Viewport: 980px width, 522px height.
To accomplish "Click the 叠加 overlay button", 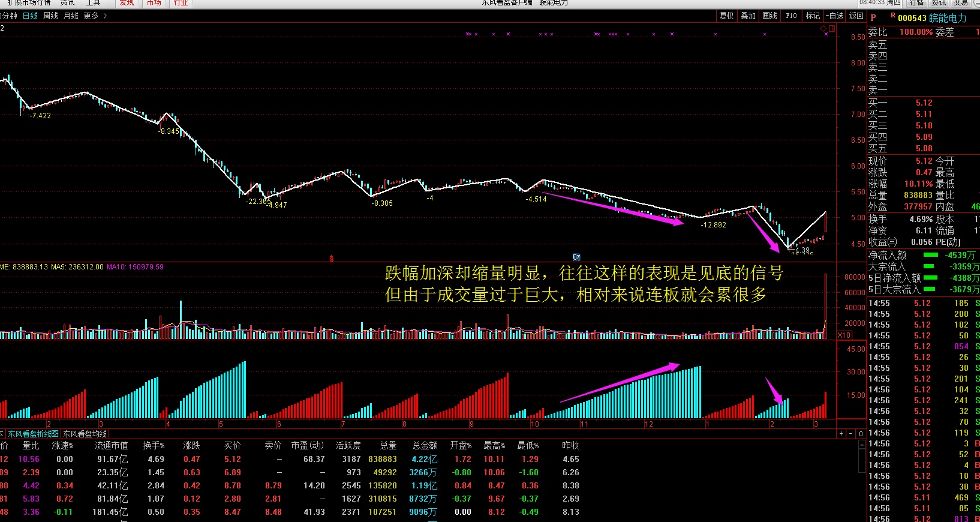I will coord(748,16).
